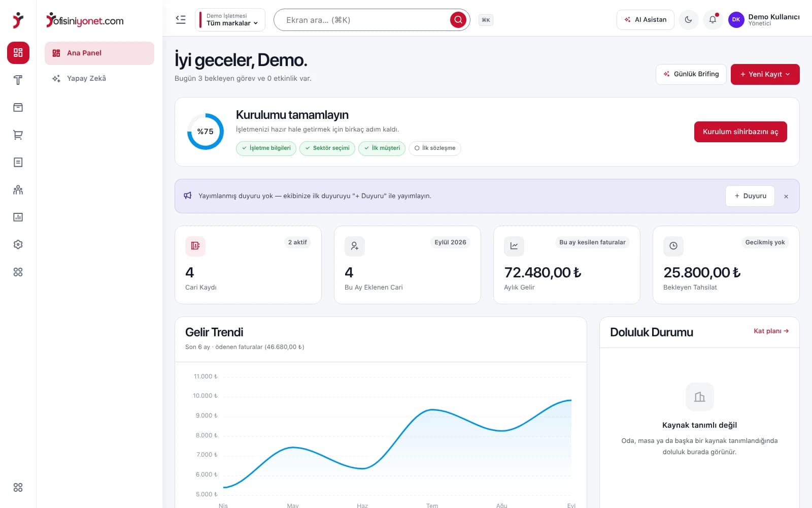Click the Gecikmiş yok badge
This screenshot has width=812, height=508.
tap(765, 242)
